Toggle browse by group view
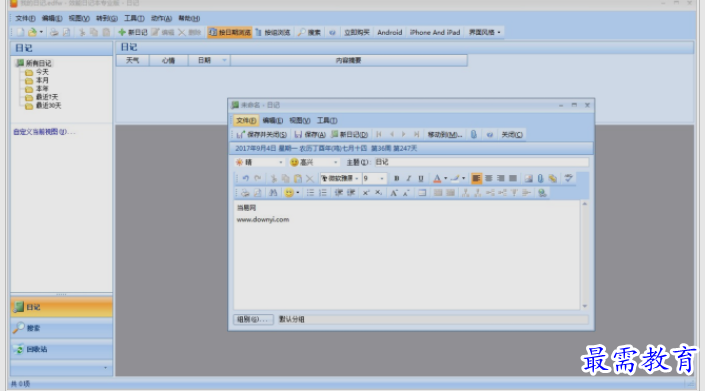 click(x=273, y=32)
